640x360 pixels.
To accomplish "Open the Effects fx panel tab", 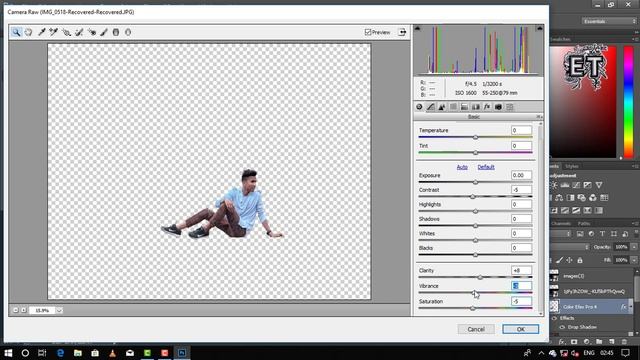I will click(487, 107).
